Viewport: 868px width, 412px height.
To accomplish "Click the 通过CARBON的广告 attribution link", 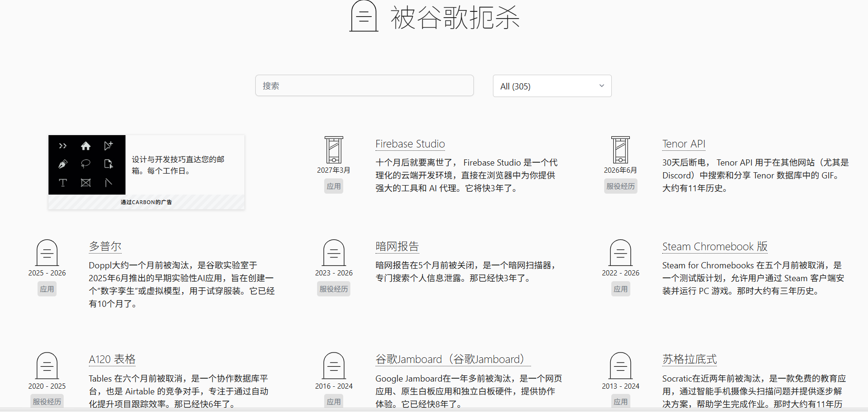I will click(146, 202).
